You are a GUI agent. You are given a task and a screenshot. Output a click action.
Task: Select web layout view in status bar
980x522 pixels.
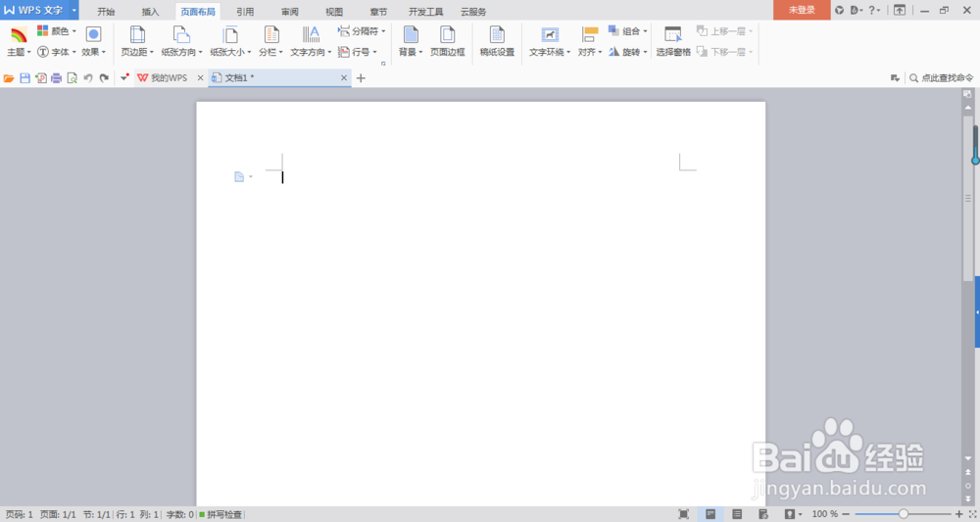(x=763, y=514)
